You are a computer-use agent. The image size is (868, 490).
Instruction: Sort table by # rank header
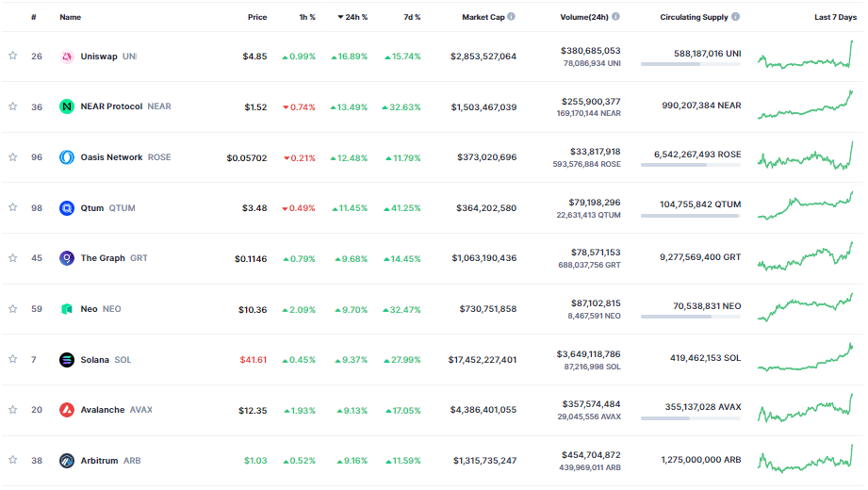34,17
